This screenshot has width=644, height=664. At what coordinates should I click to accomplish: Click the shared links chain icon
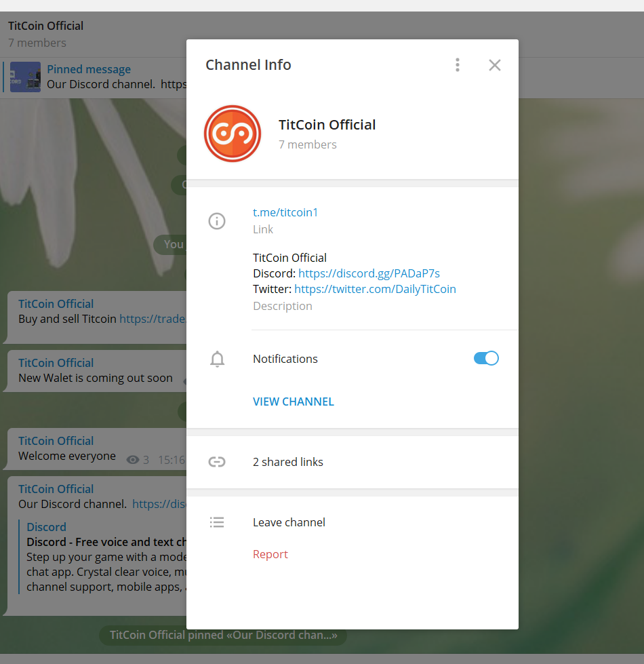click(x=217, y=462)
